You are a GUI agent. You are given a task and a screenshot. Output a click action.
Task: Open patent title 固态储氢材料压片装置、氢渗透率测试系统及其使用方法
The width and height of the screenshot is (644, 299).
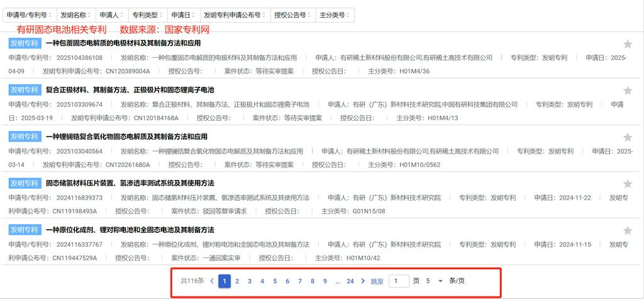pyautogui.click(x=130, y=183)
